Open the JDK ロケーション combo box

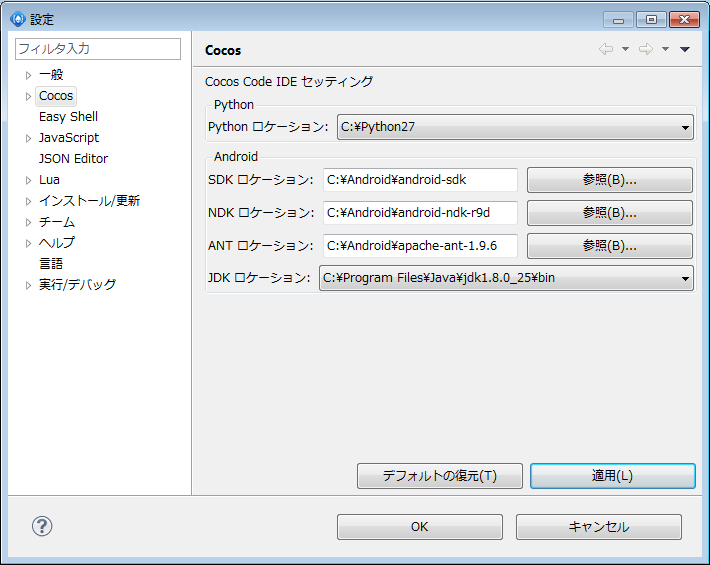point(506,278)
